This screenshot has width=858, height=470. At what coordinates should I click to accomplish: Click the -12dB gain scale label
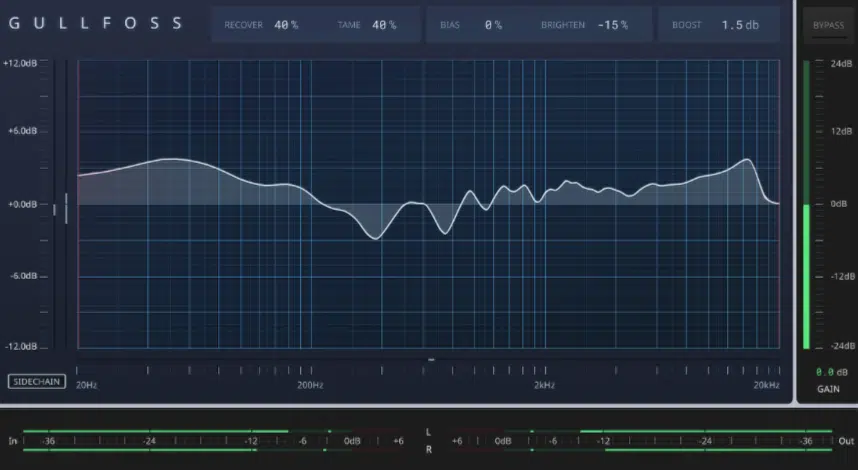[843, 276]
